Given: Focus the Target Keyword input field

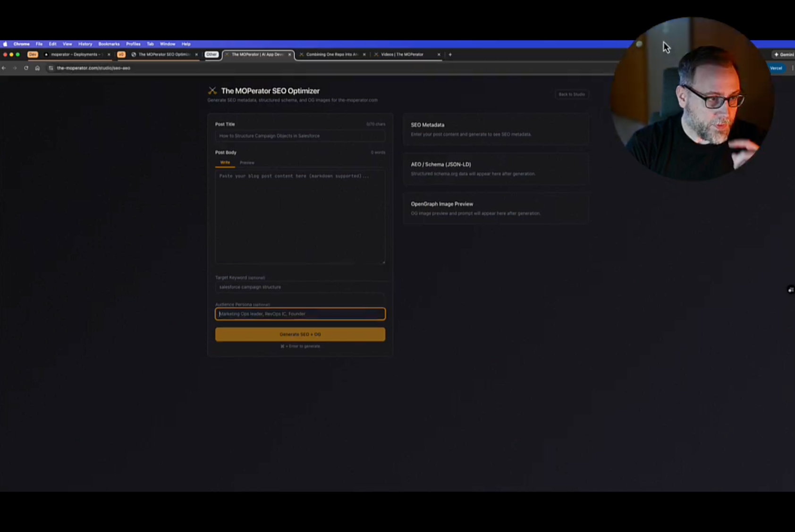Looking at the screenshot, I should coord(300,287).
